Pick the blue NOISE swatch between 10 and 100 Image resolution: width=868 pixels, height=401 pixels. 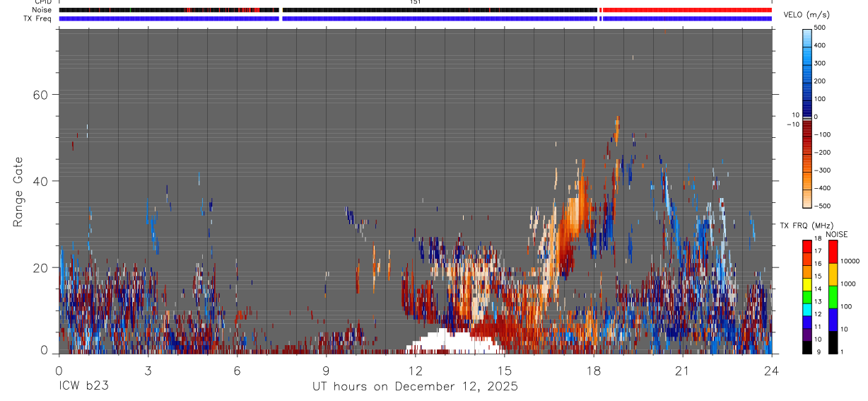pyautogui.click(x=832, y=320)
